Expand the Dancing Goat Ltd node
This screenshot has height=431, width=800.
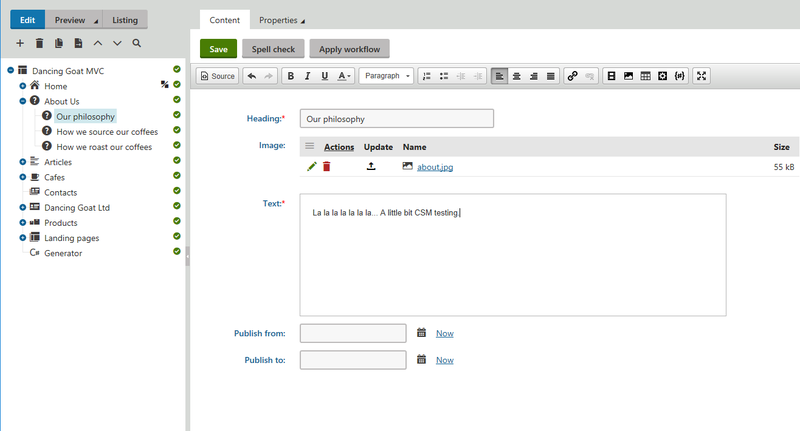pyautogui.click(x=22, y=207)
